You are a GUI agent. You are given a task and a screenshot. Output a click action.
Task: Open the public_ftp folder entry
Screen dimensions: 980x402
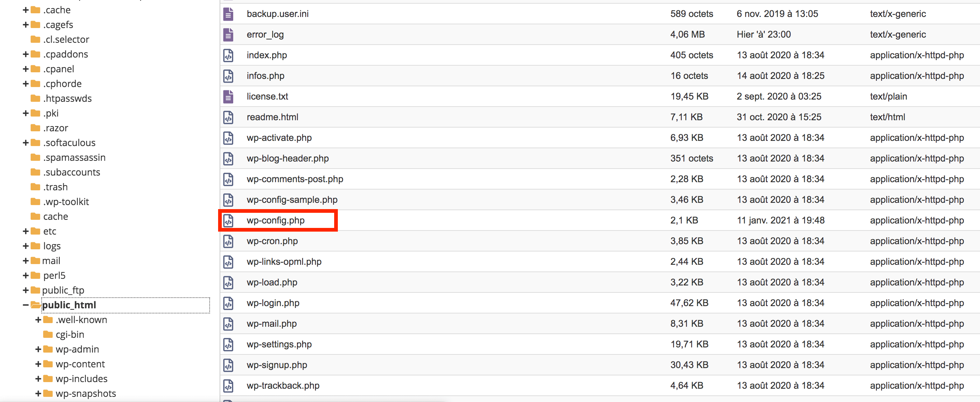point(63,291)
